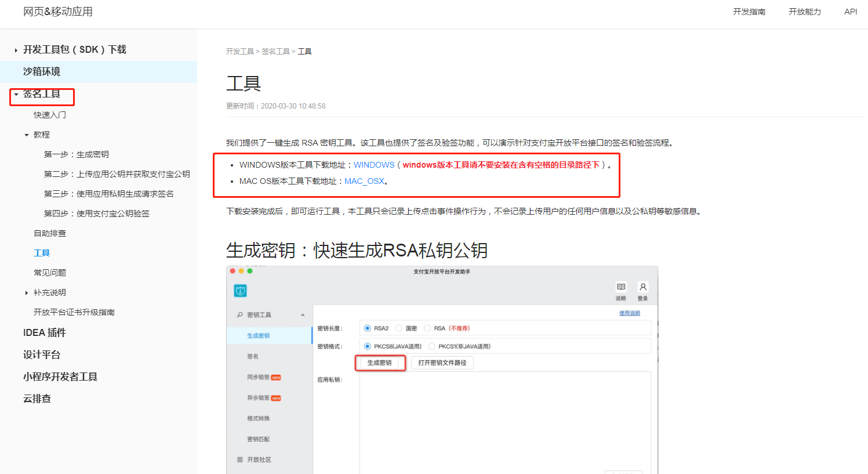Select the 国密 key length option
Screen dimensions: 868x474
coord(399,328)
